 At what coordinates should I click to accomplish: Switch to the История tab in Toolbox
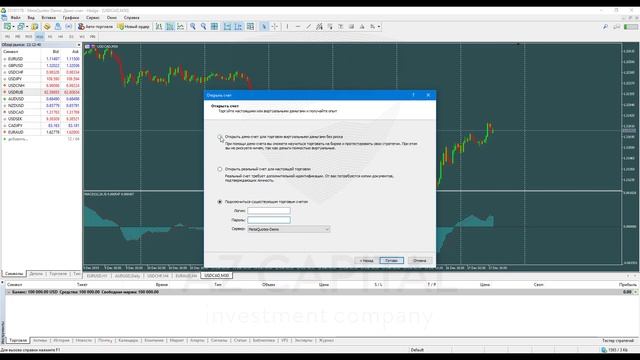(61, 340)
